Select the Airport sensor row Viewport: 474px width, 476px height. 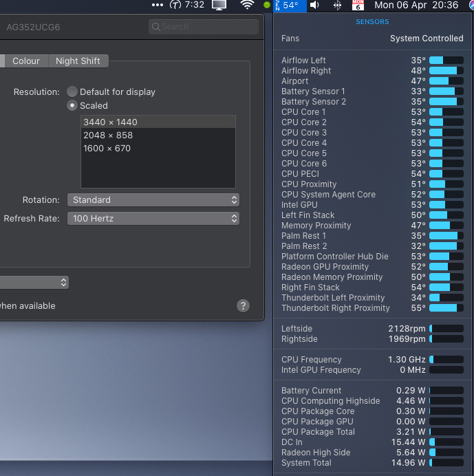click(372, 81)
